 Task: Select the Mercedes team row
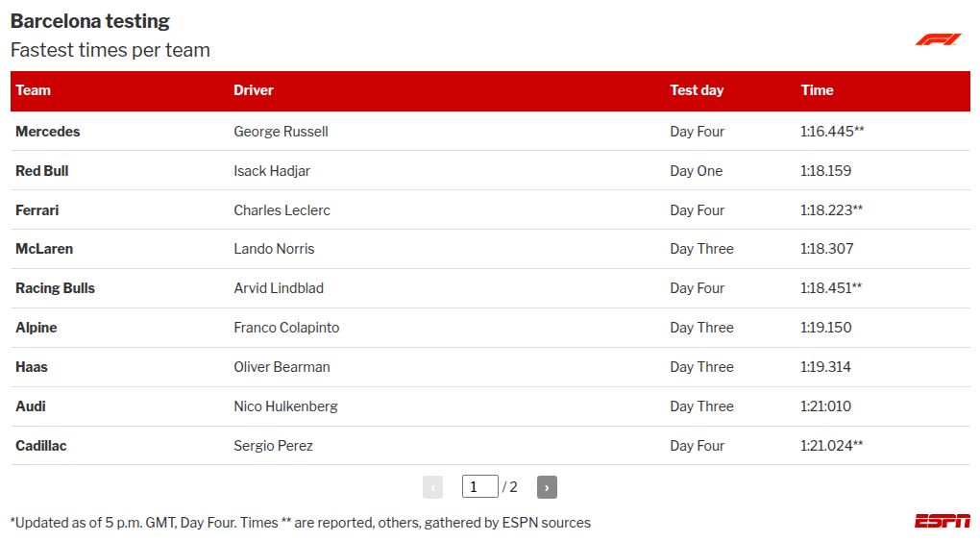48,132
